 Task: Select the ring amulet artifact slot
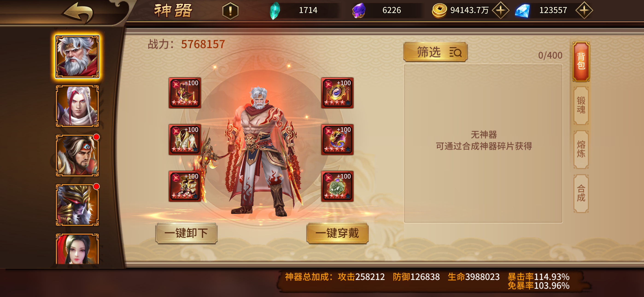click(337, 93)
